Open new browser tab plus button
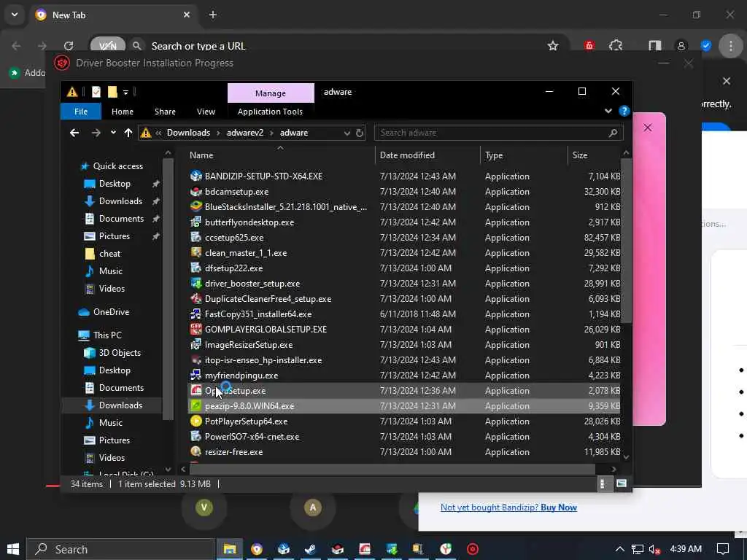The height and width of the screenshot is (560, 747). coord(213,15)
